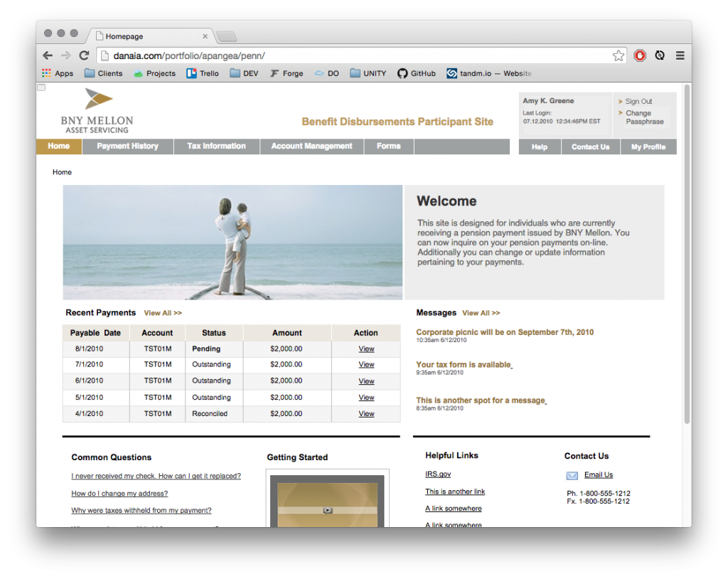Screen dimensions: 728x579
Task: Open the Contact Us navigation tab
Action: [591, 147]
